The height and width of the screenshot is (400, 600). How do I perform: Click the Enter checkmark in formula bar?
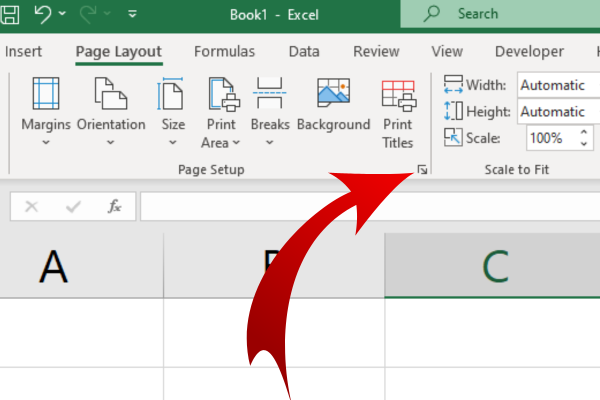pyautogui.click(x=73, y=207)
